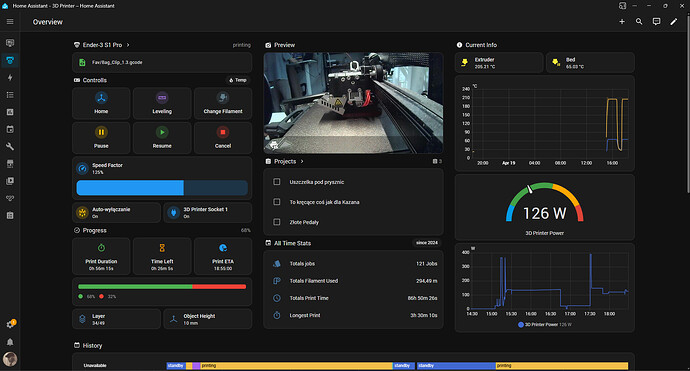
Task: Click the 'Longest Print' stats row
Action: [353, 315]
